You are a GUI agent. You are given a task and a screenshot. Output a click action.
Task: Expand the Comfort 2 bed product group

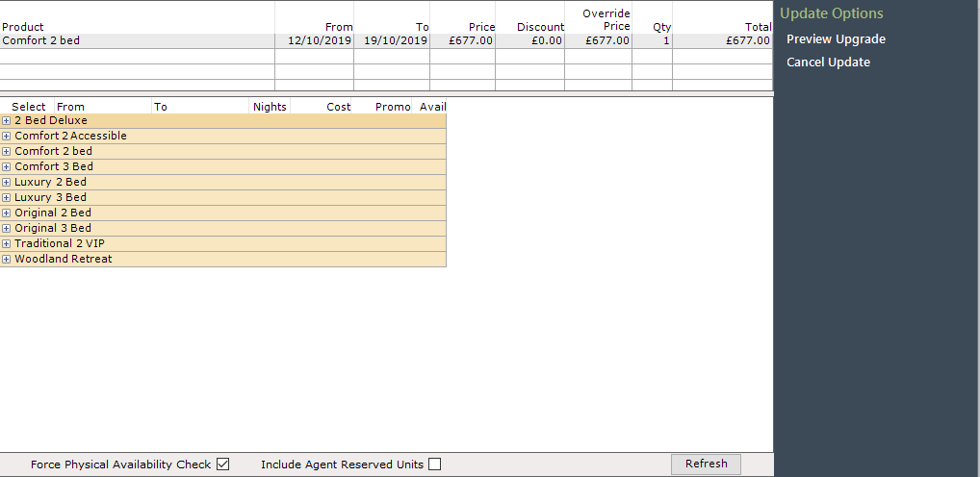(6, 152)
